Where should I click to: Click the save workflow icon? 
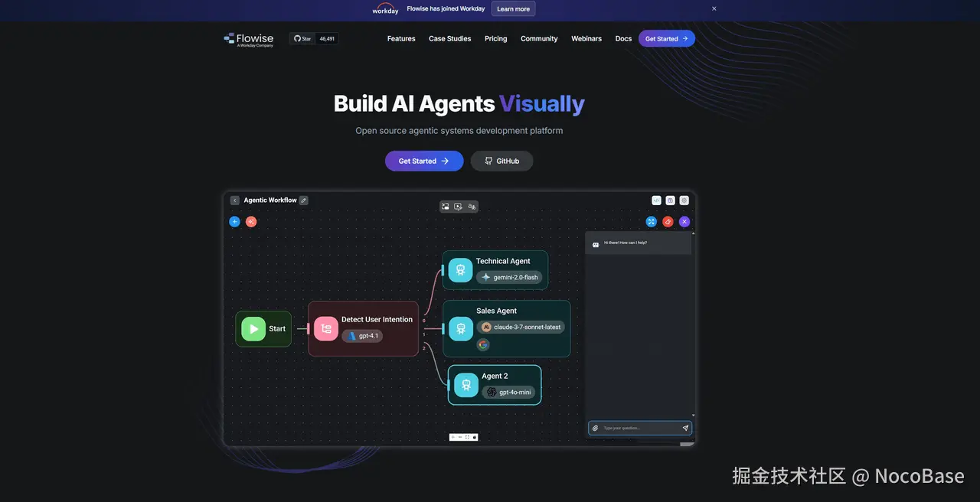[x=670, y=200]
